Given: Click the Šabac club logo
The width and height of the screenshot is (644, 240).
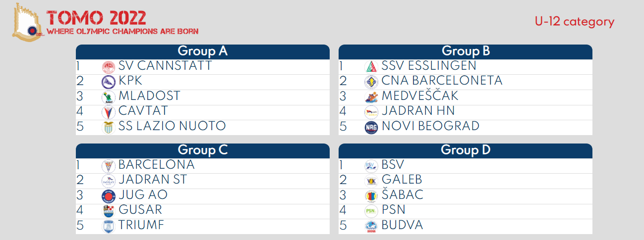Looking at the screenshot, I should (x=371, y=196).
